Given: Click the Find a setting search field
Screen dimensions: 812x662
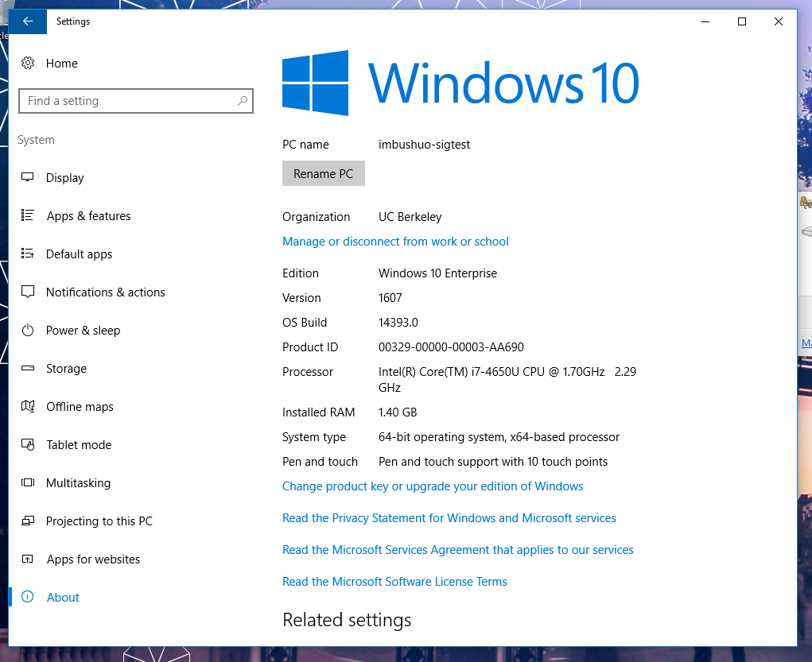Looking at the screenshot, I should click(127, 101).
